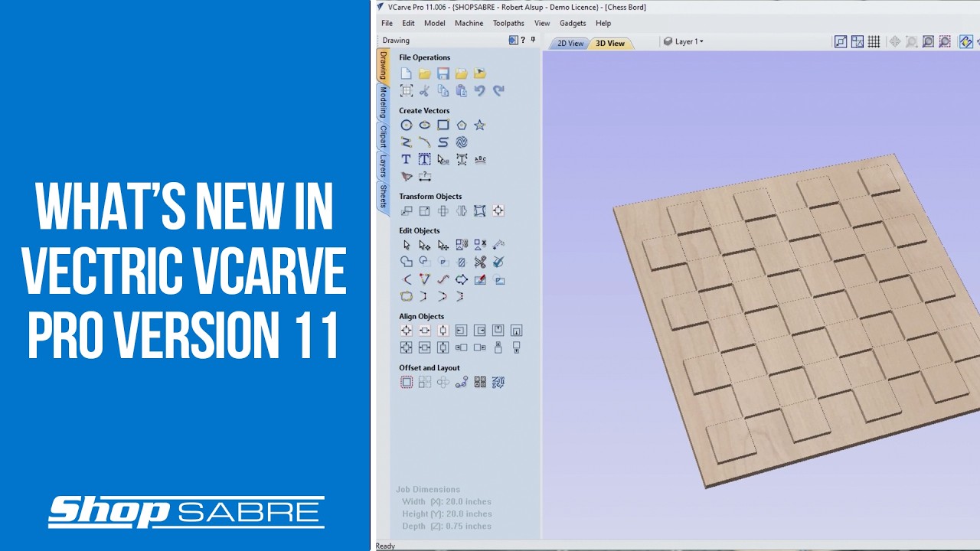Select the Draw Ellipse tool
The image size is (980, 551).
point(424,125)
